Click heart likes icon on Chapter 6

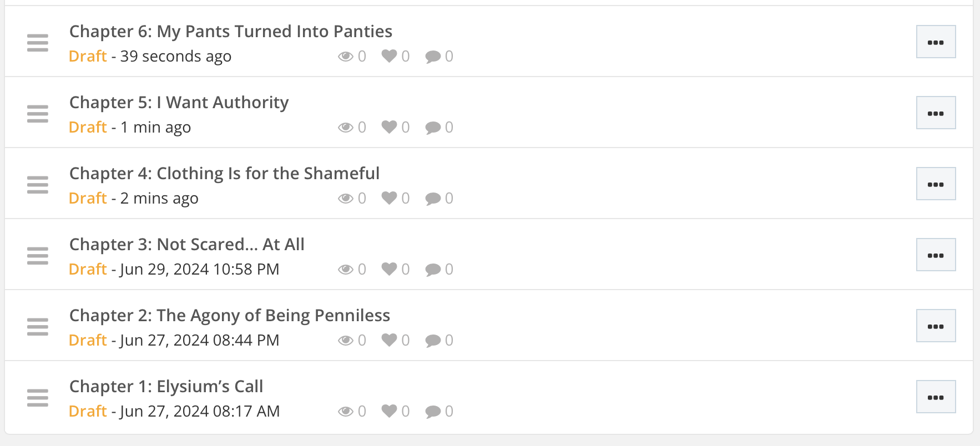pyautogui.click(x=389, y=56)
